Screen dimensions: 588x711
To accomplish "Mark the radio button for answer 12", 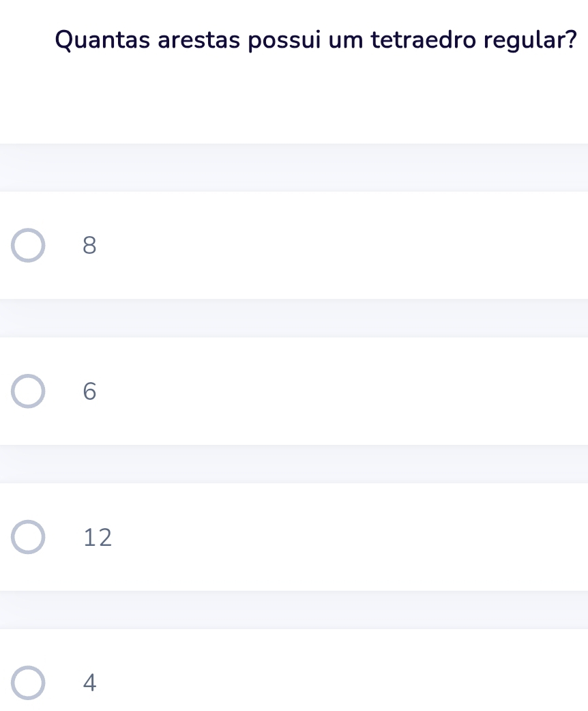I will [x=28, y=537].
